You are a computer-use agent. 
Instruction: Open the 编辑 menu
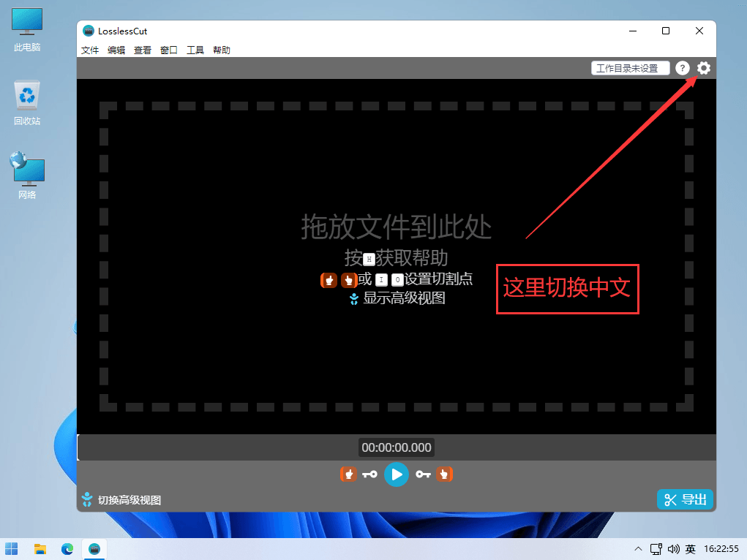pos(116,50)
